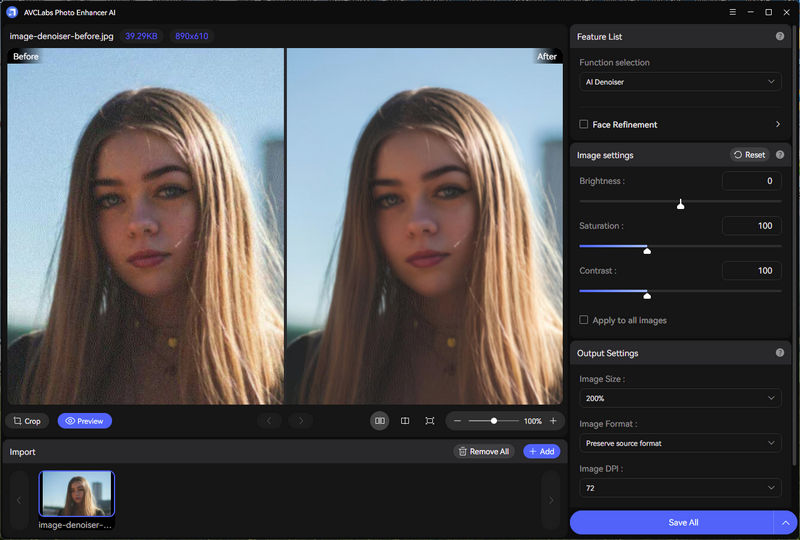Switch to the split slider compare view
The width and height of the screenshot is (800, 540).
[x=405, y=421]
